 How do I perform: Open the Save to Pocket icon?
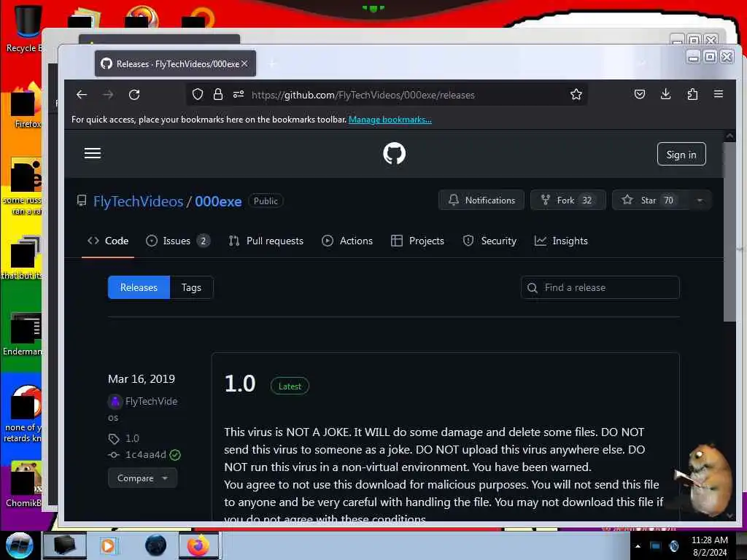click(639, 94)
